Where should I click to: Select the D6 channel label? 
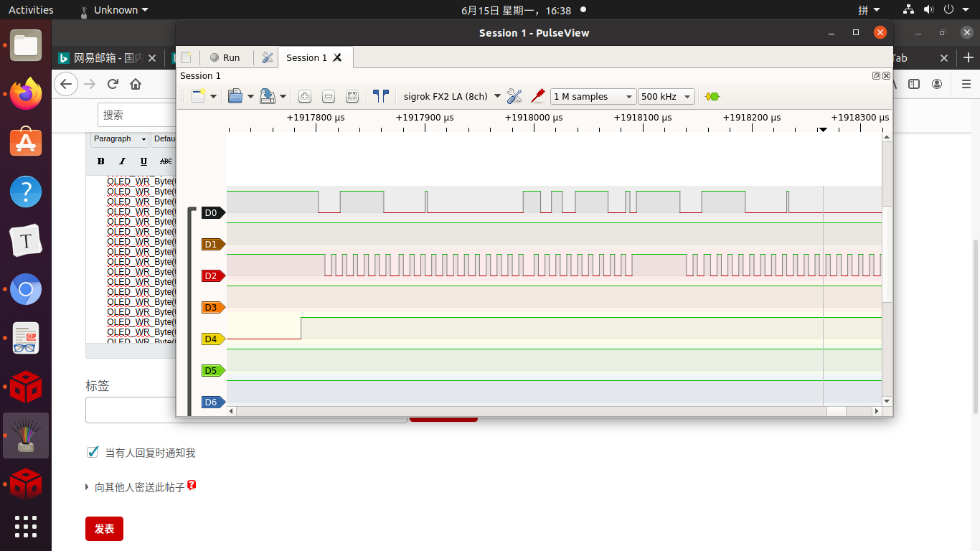[x=213, y=402]
